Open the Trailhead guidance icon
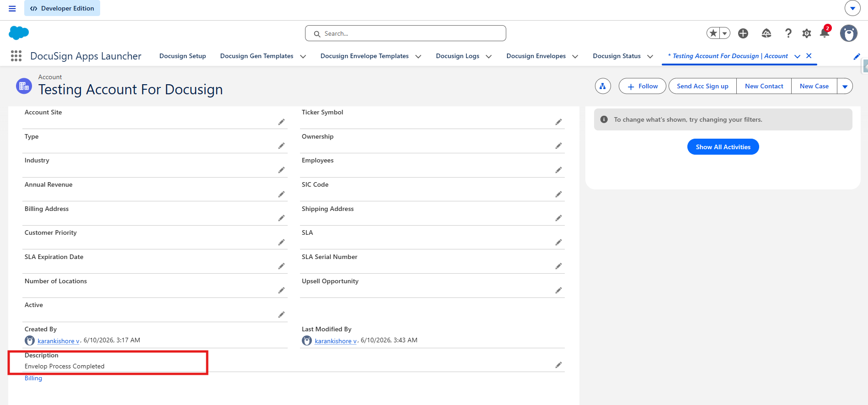Screen dimensions: 868x405 [766, 33]
